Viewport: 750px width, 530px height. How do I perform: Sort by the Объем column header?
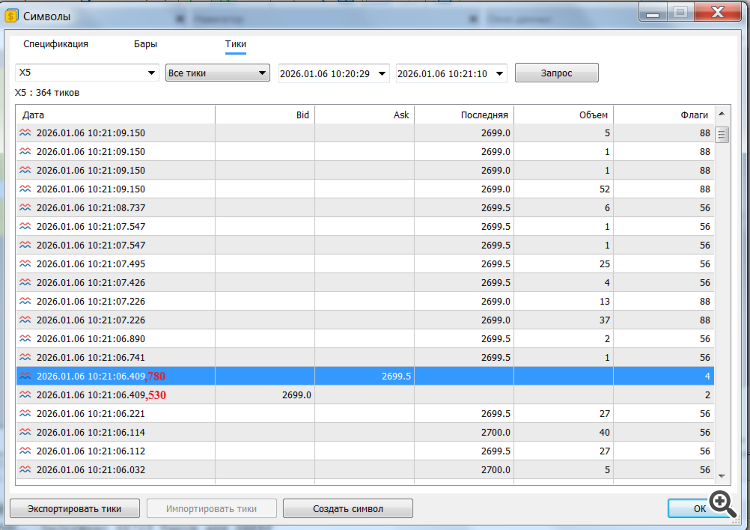coord(563,115)
